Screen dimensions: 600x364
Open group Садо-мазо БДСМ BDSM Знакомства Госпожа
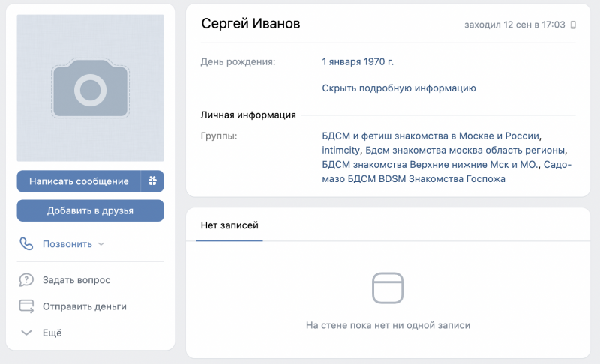tap(446, 172)
